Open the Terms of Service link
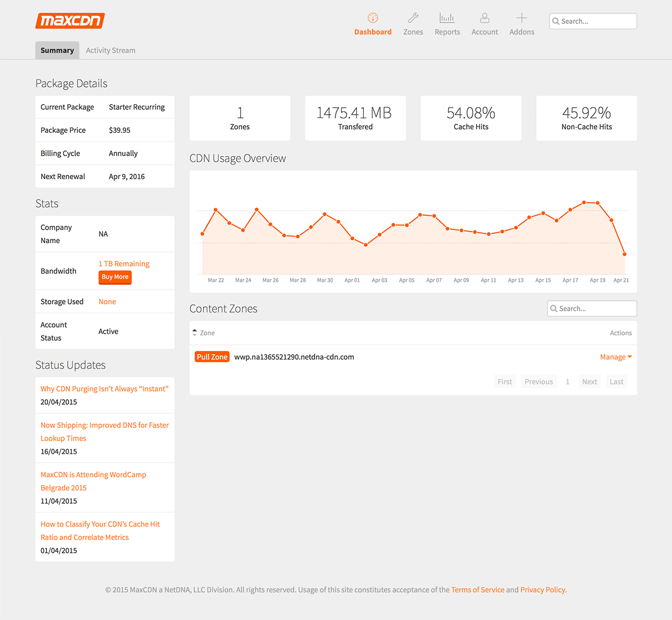The height and width of the screenshot is (620, 672). pyautogui.click(x=478, y=590)
